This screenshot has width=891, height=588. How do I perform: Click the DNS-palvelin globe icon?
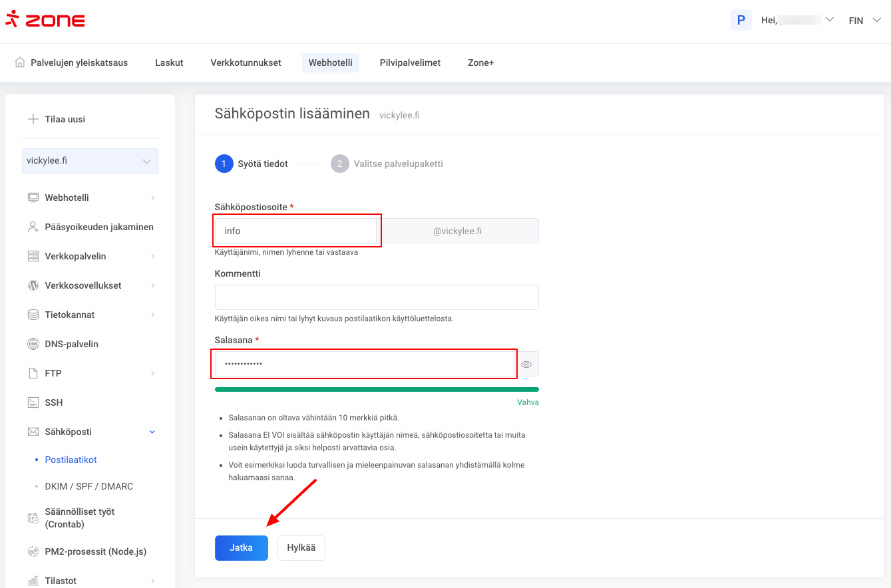coord(33,344)
